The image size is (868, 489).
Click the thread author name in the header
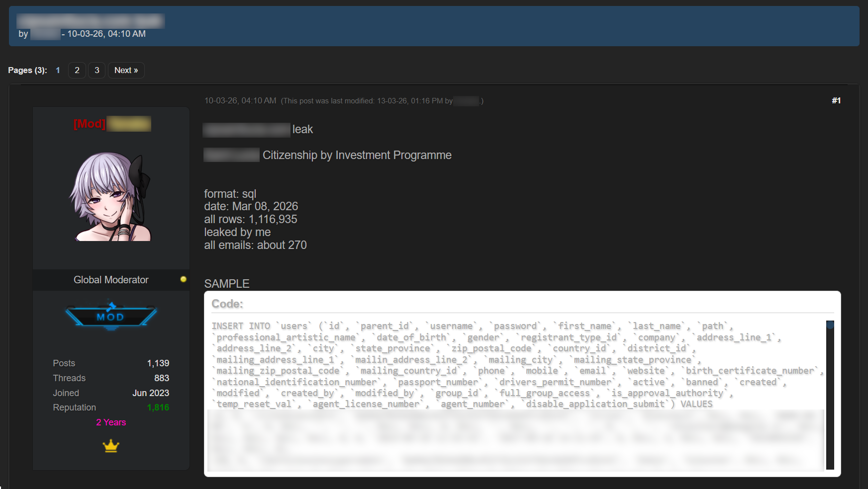click(x=44, y=34)
